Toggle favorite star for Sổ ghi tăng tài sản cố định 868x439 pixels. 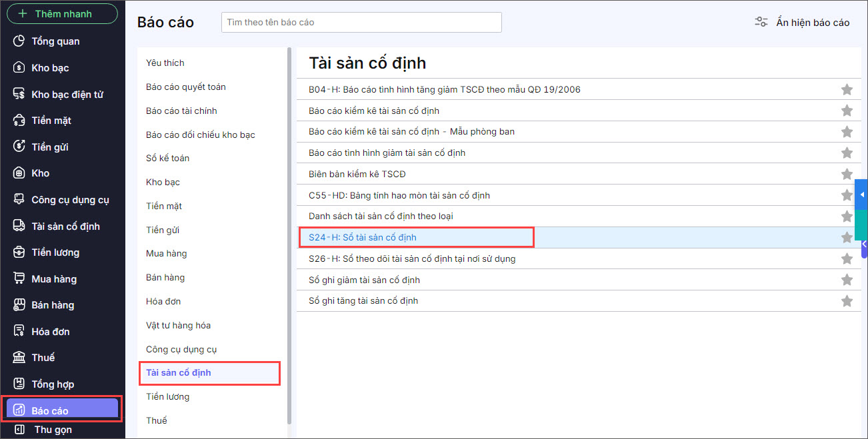847,301
